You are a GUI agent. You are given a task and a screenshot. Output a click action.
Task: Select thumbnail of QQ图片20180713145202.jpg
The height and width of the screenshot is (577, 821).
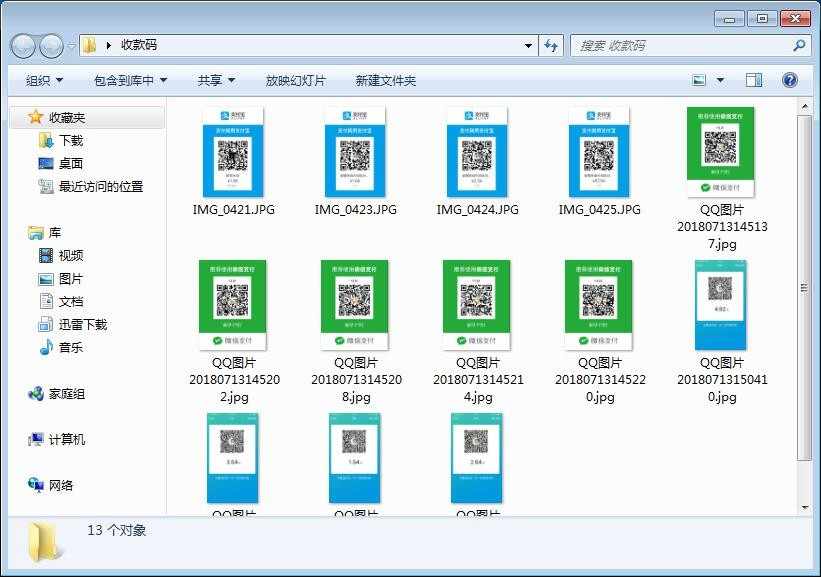[233, 305]
